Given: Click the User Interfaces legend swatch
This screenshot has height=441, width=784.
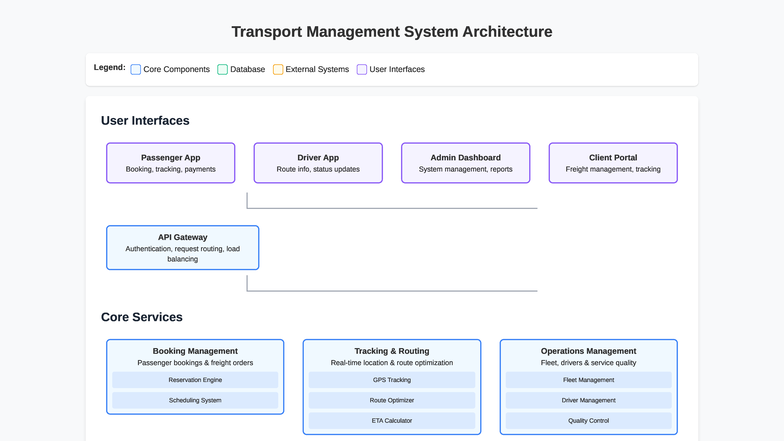Looking at the screenshot, I should [362, 70].
